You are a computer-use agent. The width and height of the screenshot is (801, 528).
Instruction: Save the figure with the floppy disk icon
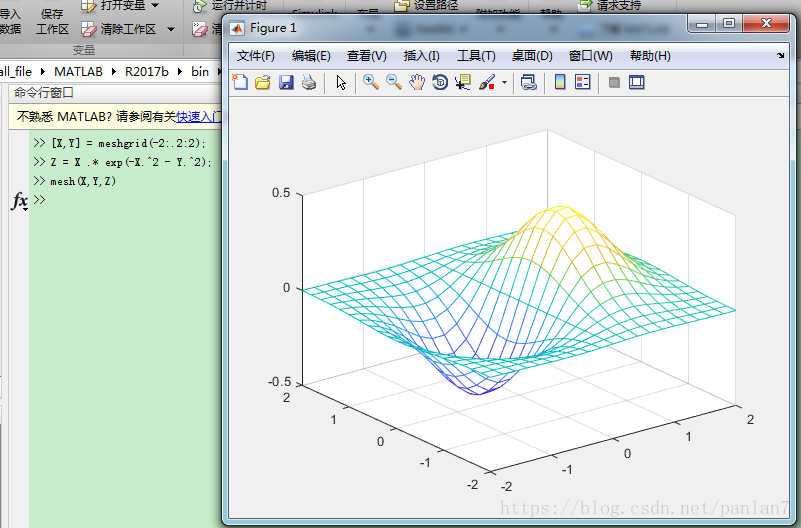286,83
